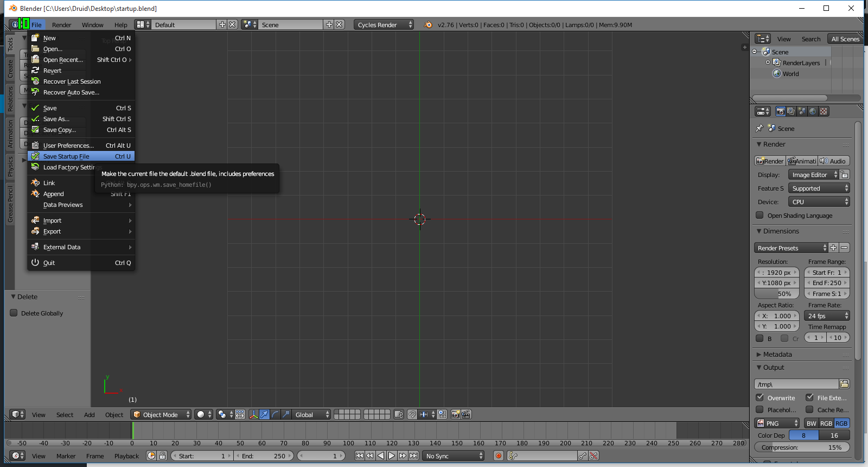Choose Save Startup File from File menu
Screen dimensions: 868x467
point(81,156)
